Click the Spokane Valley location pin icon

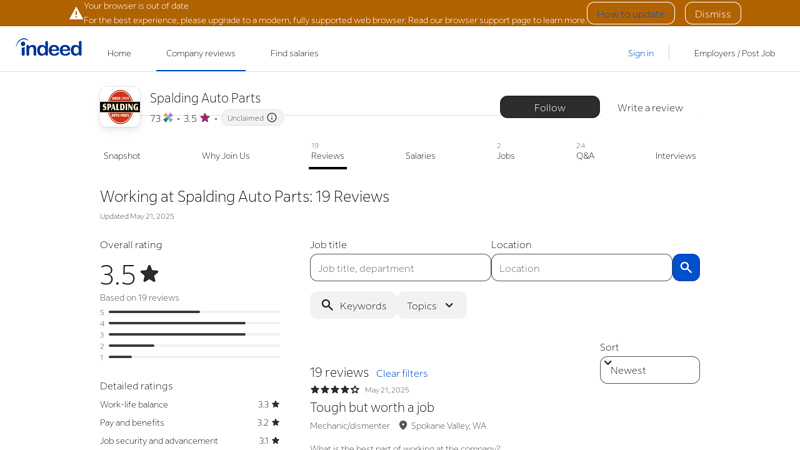click(403, 426)
